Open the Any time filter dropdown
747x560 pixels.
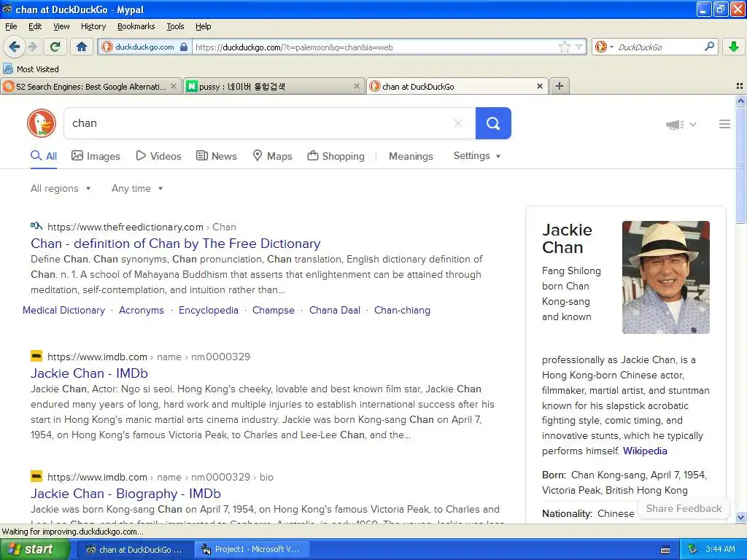(x=137, y=189)
